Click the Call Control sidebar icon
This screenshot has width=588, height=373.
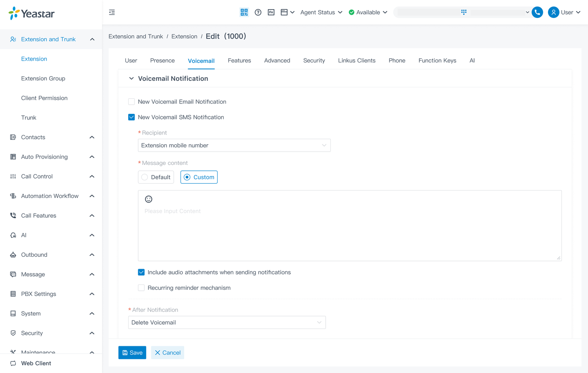click(13, 176)
